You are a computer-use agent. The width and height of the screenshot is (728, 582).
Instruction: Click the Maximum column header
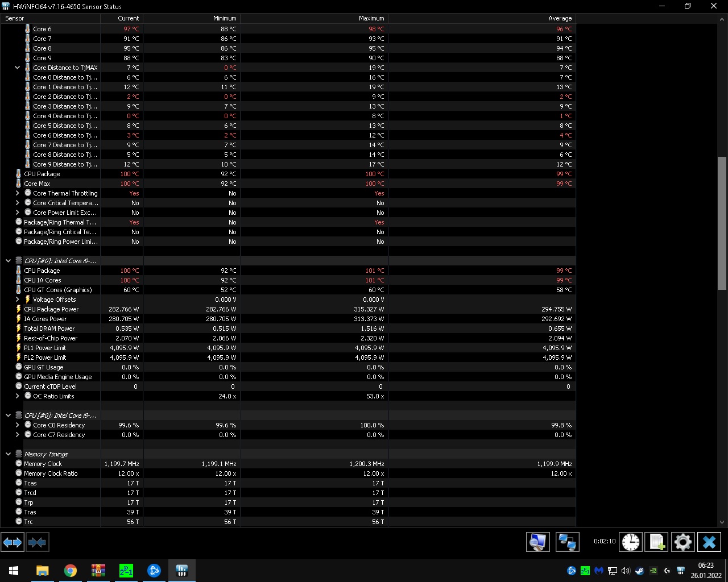pos(314,18)
